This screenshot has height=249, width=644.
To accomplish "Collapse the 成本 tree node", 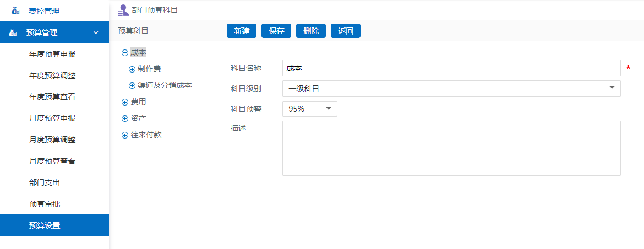I will (125, 53).
